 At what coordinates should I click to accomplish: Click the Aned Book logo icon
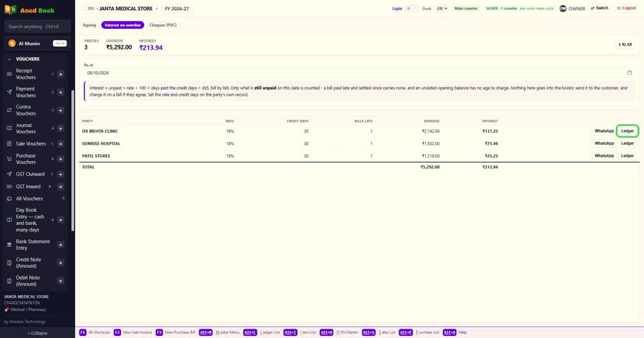pyautogui.click(x=10, y=9)
